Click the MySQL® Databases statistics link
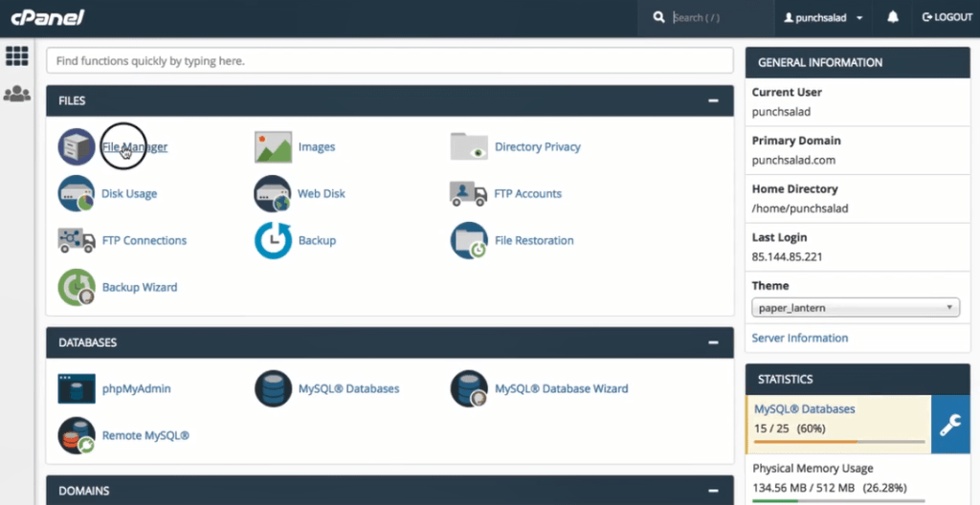This screenshot has width=980, height=505. [804, 409]
